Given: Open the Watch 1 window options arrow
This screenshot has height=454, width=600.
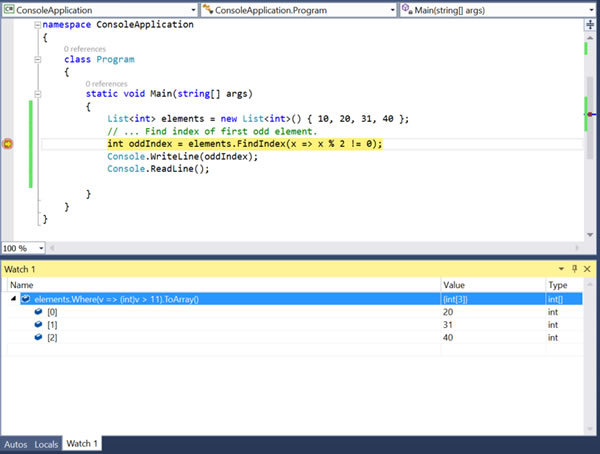Looking at the screenshot, I should pos(561,269).
